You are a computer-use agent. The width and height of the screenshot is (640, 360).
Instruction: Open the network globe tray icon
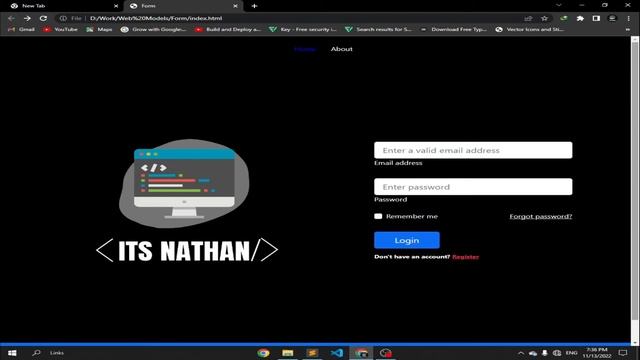coord(557,353)
